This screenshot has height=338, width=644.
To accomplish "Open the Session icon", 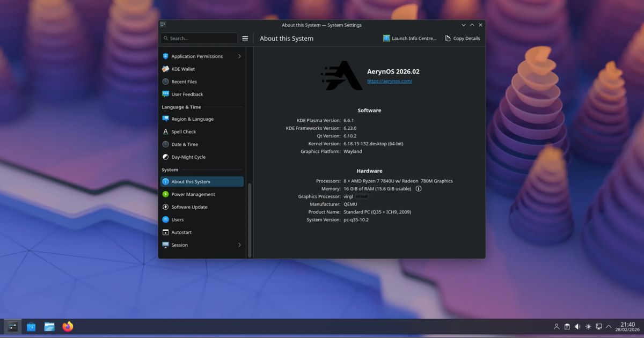I will tap(166, 245).
